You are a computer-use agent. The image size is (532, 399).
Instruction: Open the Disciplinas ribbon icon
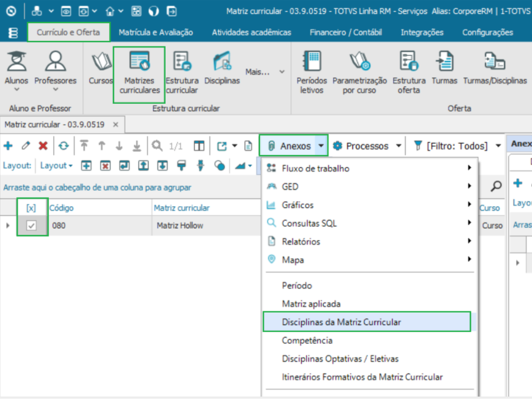tap(222, 68)
